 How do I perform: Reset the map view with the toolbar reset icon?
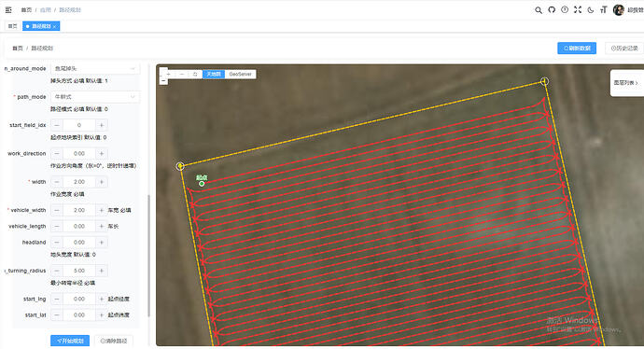(195, 74)
